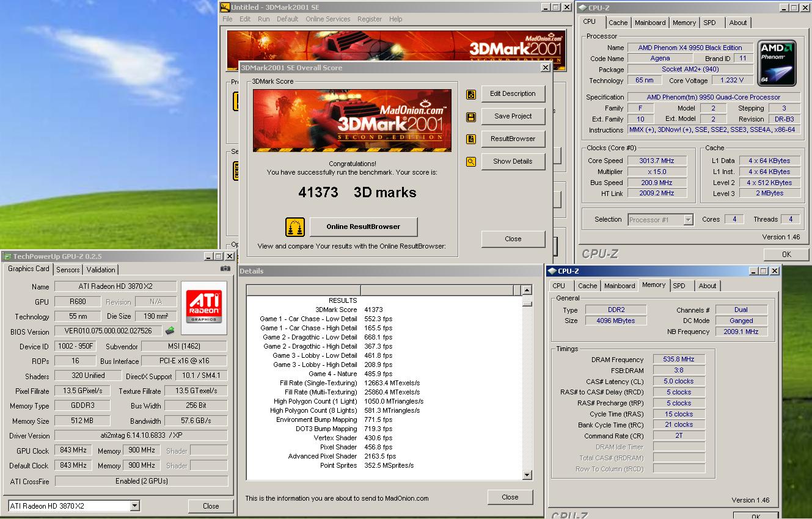Click the Details list scrollbar up arrow

pos(527,291)
